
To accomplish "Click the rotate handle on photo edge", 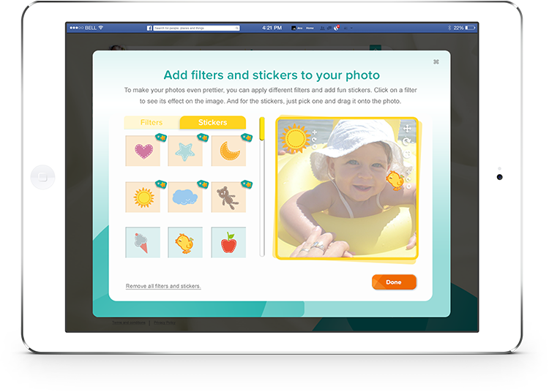I will (x=406, y=141).
